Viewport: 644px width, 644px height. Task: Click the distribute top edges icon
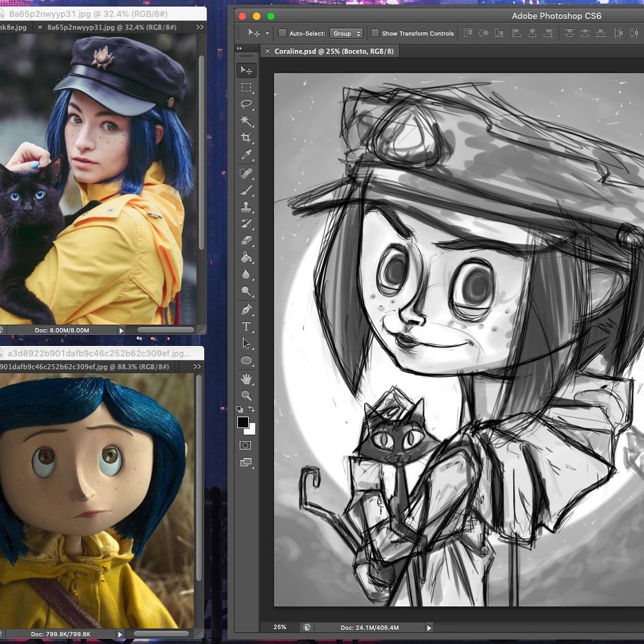[569, 33]
